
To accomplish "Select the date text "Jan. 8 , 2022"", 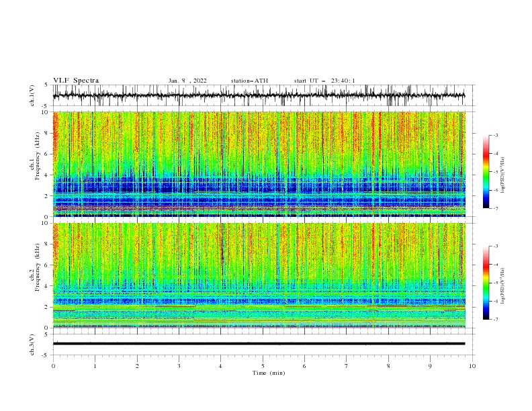I will pyautogui.click(x=187, y=81).
